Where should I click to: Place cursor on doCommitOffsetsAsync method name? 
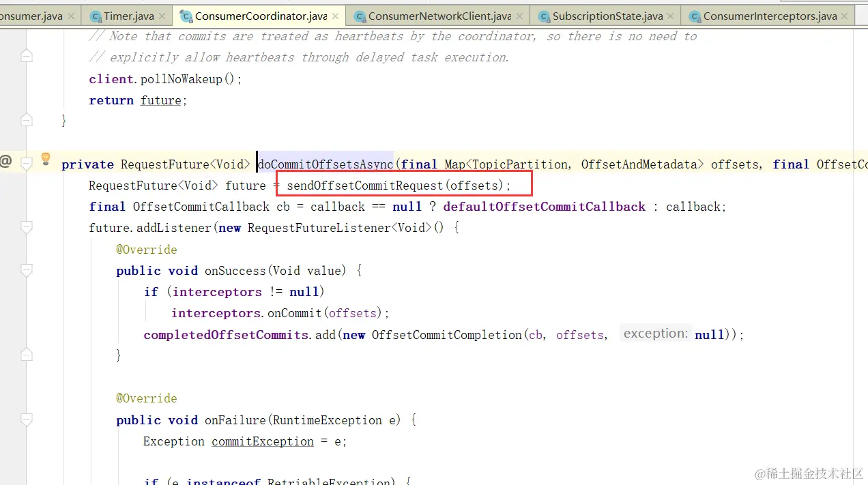[325, 164]
